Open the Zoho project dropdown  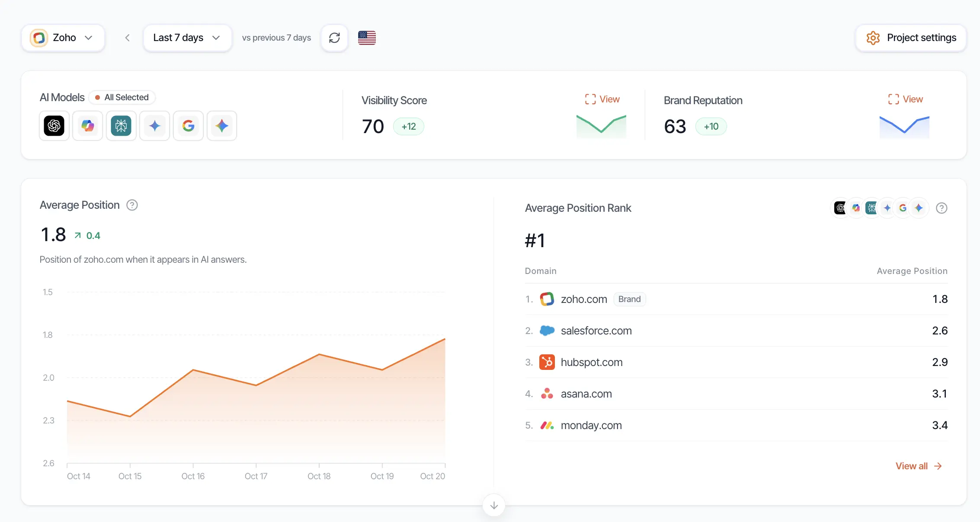[63, 38]
